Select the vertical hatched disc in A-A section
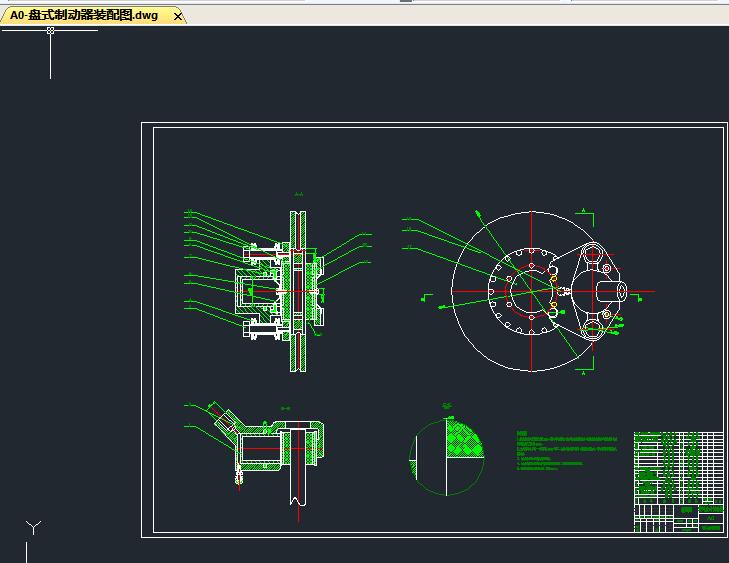Image resolution: width=729 pixels, height=563 pixels. point(298,291)
